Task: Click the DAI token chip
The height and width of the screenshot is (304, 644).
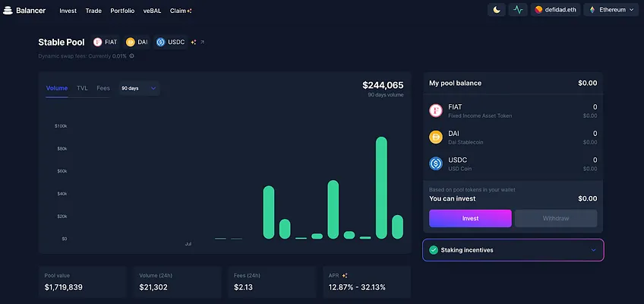Action: (x=137, y=42)
